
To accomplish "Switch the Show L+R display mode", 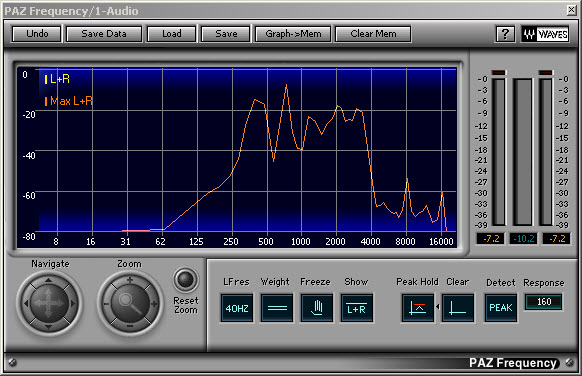I will 357,308.
